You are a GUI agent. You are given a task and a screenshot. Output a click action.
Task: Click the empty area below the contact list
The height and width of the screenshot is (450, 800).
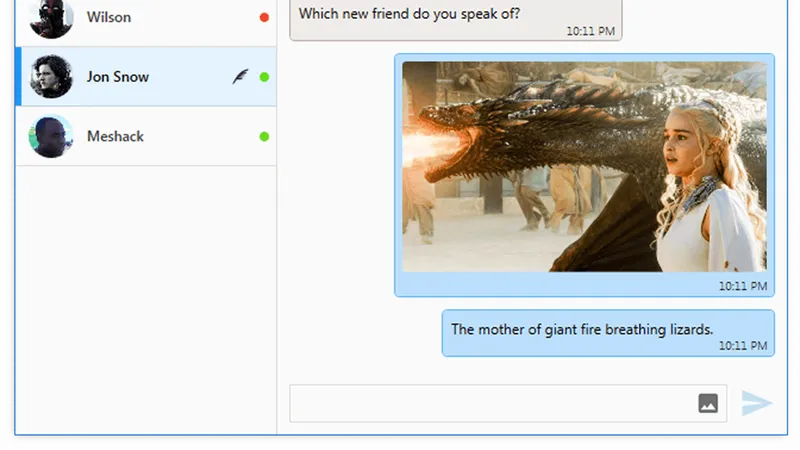[x=146, y=300]
